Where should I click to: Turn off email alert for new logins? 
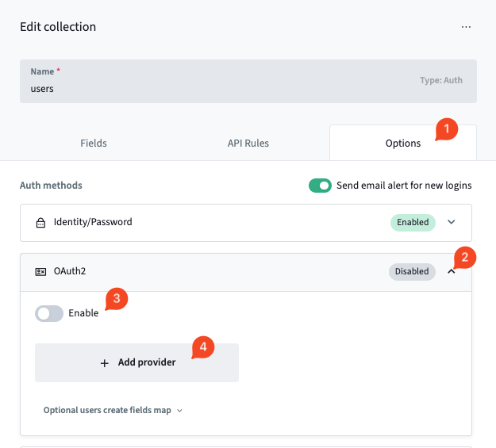pos(320,186)
